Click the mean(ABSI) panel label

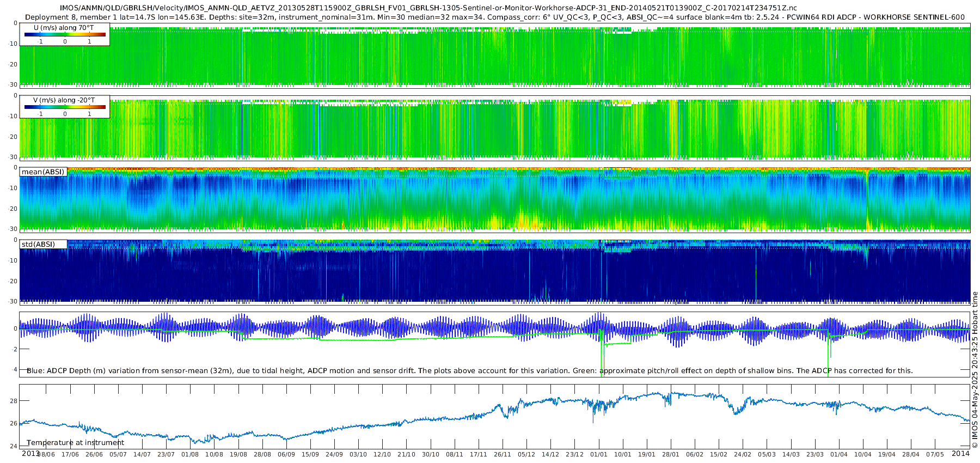(x=43, y=172)
